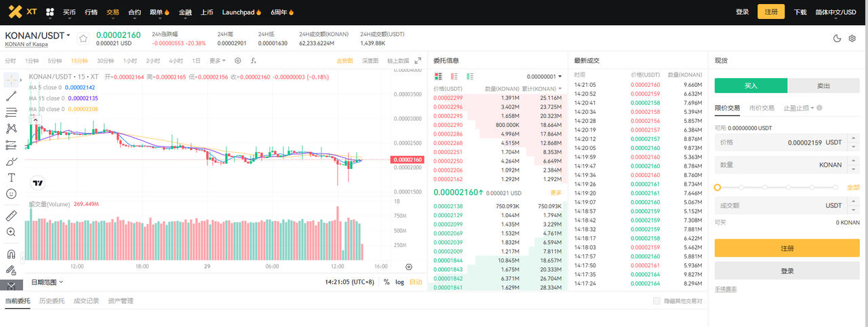Viewport: 868px width, 327px height.
Task: Toggle magnet mode
Action: 11,254
